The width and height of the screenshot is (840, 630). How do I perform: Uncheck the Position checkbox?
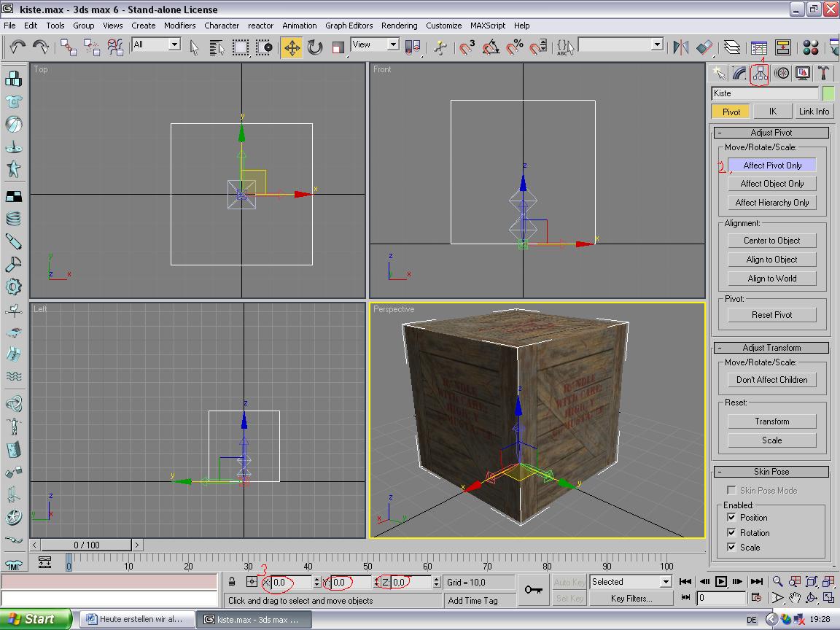(x=731, y=518)
